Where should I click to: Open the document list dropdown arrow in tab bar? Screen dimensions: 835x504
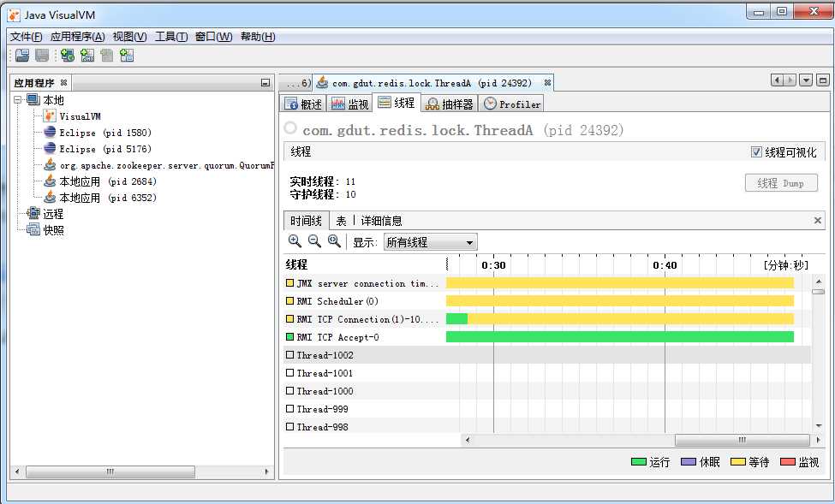[x=807, y=80]
